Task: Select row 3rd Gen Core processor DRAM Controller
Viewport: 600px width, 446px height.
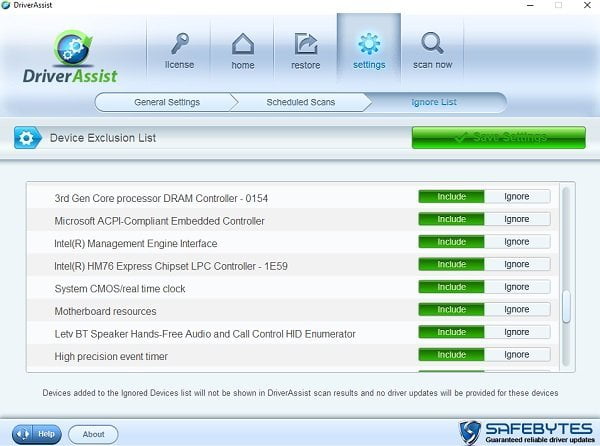Action: coord(293,197)
